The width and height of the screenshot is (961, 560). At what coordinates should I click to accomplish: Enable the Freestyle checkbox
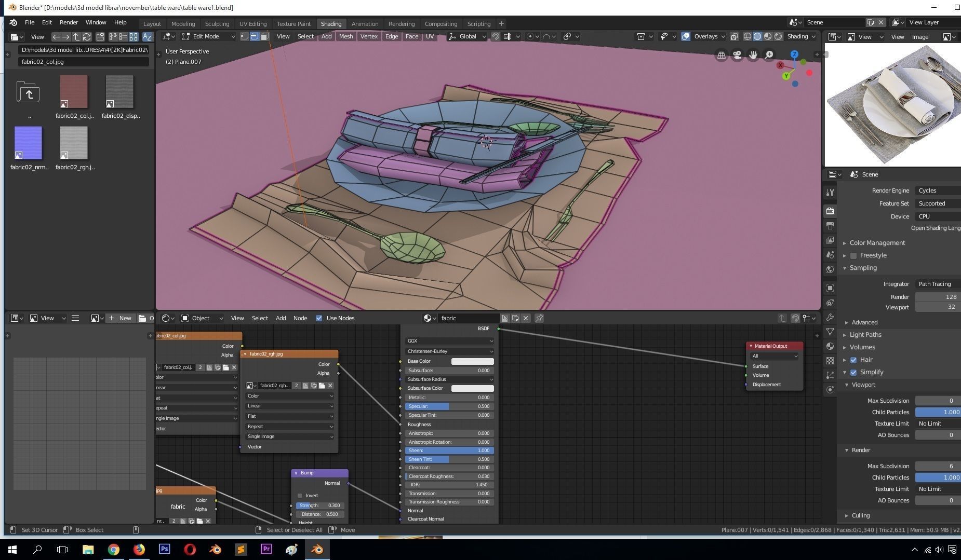(x=853, y=255)
